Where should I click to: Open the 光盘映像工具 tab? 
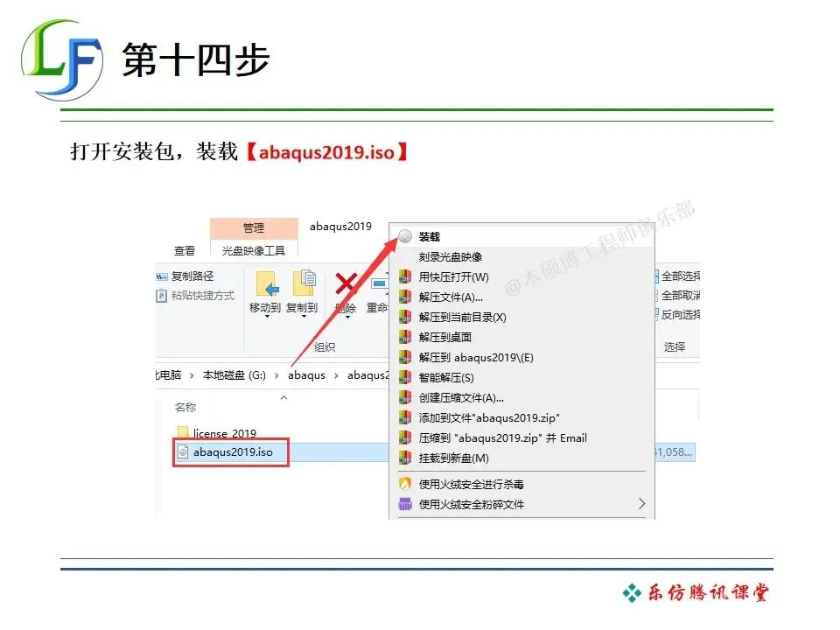point(254,251)
